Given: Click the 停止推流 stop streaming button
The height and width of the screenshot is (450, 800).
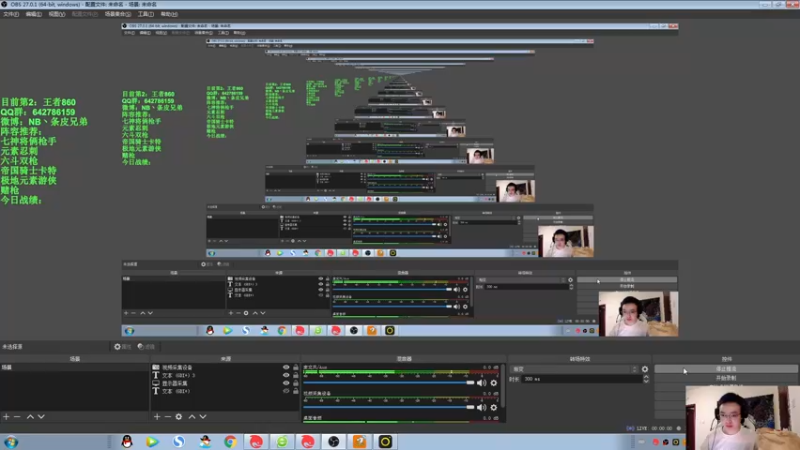Looking at the screenshot, I should [726, 368].
